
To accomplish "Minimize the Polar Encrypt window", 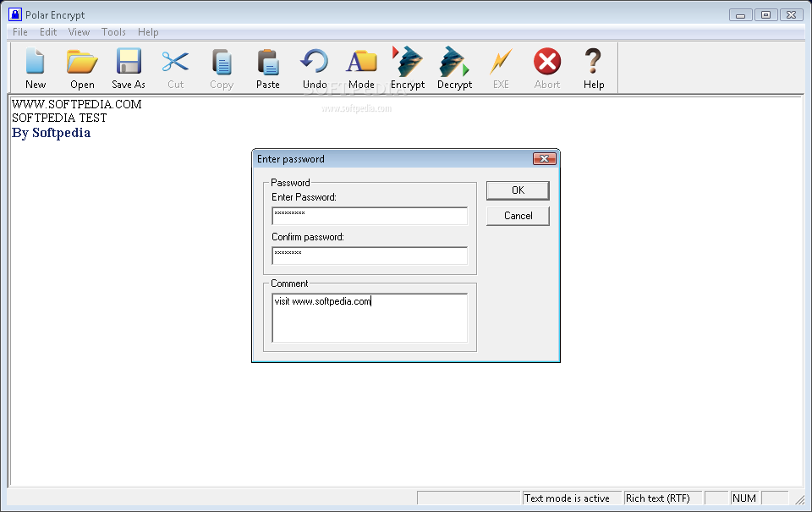I will coord(741,15).
